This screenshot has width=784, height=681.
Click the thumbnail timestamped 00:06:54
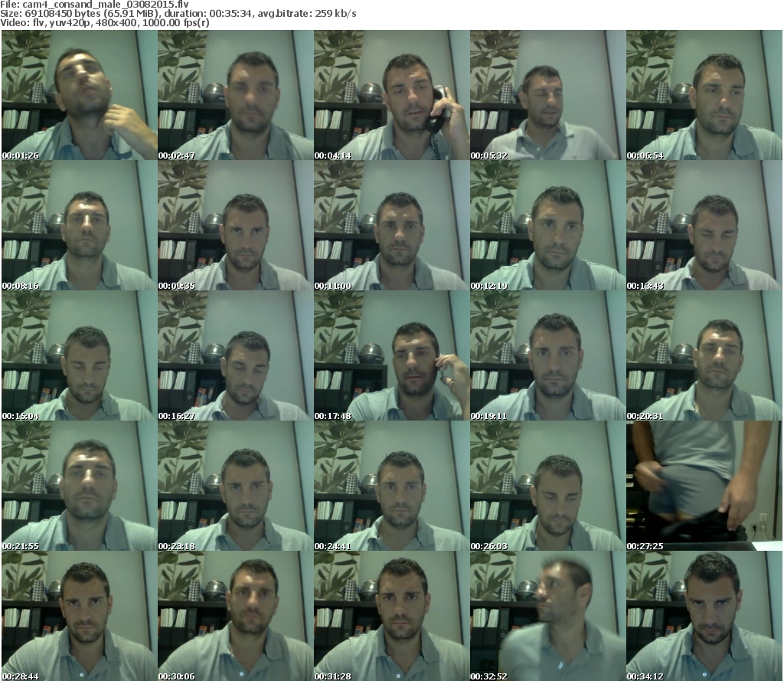click(x=704, y=95)
